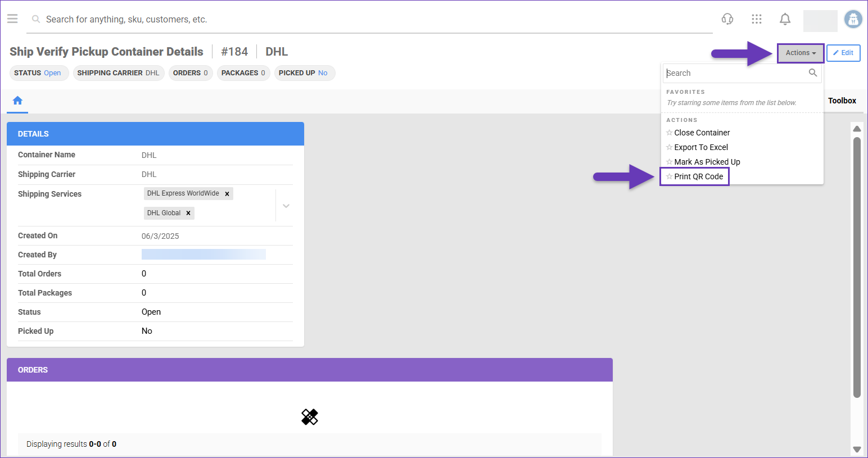The image size is (868, 458).
Task: Click the PICKED UP No badge
Action: 304,73
